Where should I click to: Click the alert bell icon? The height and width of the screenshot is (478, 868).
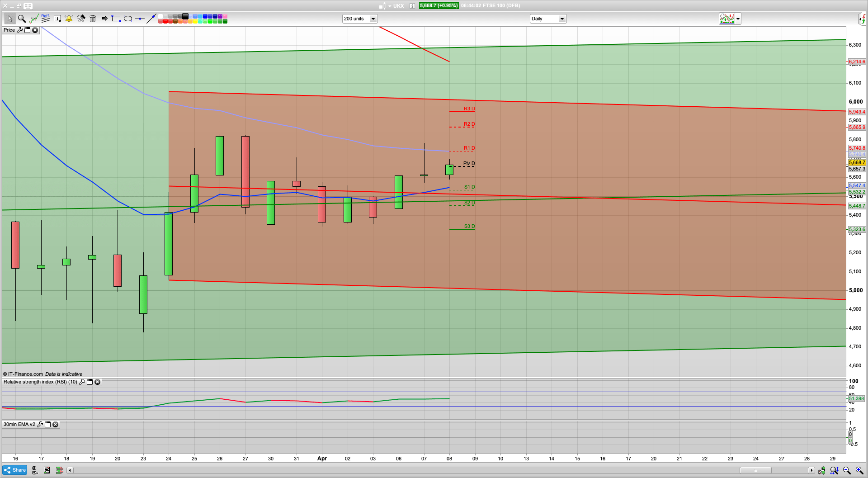tap(69, 19)
